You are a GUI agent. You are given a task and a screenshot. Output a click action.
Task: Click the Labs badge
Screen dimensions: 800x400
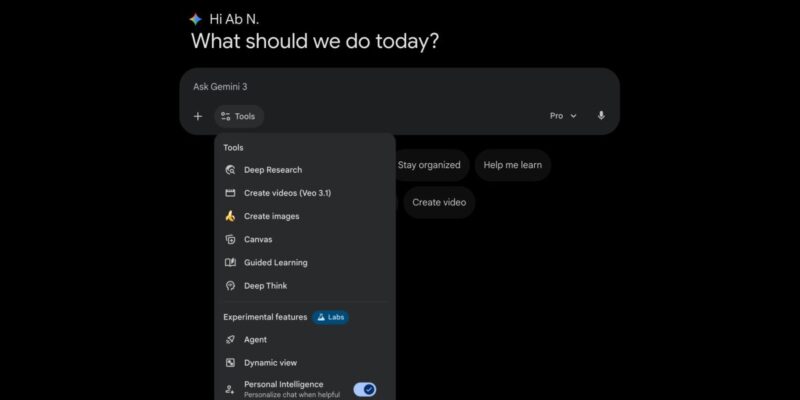pyautogui.click(x=331, y=317)
